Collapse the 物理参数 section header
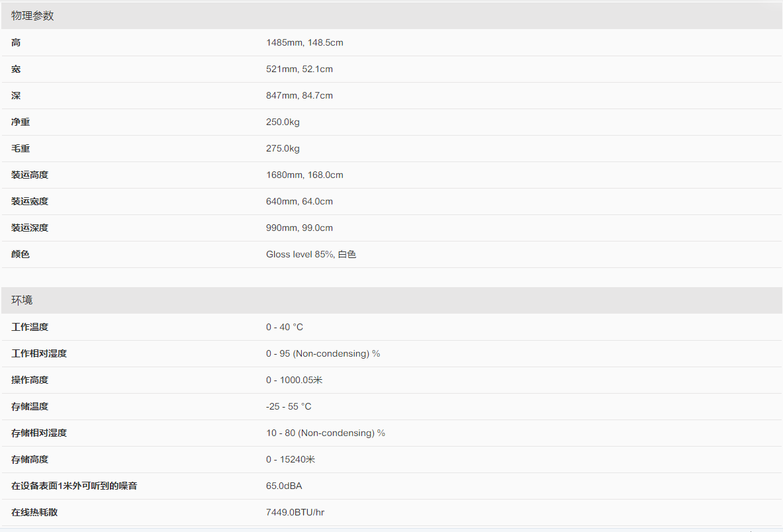The height and width of the screenshot is (532, 783). 33,16
